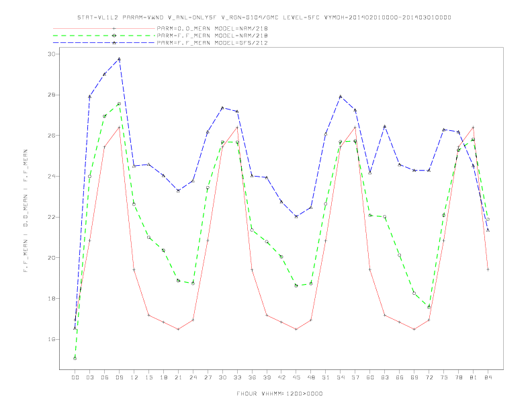Select legend entry PARM=F.F_MEAN MODEL=NAM/218
Image resolution: width=532 pixels, height=411 pixels.
(x=212, y=36)
